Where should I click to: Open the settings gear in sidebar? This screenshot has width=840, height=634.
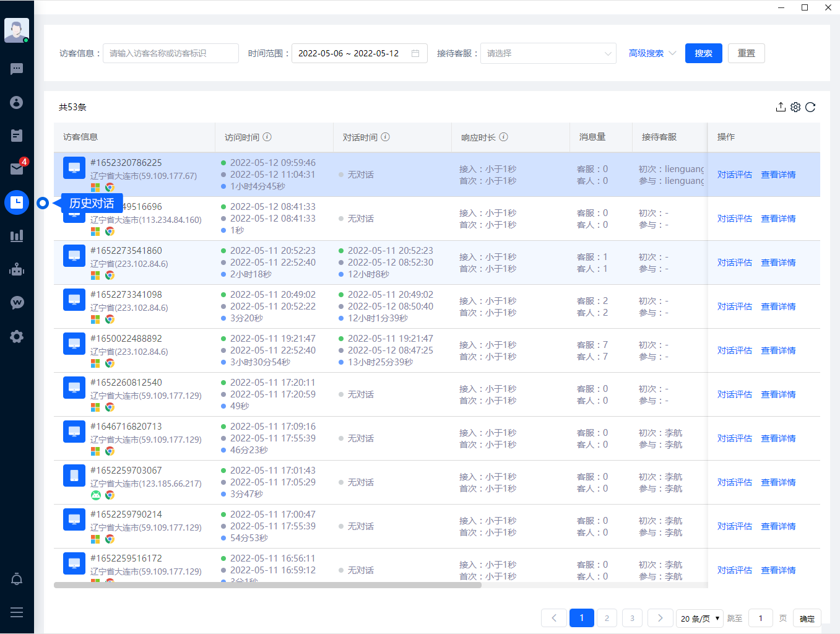[x=17, y=336]
